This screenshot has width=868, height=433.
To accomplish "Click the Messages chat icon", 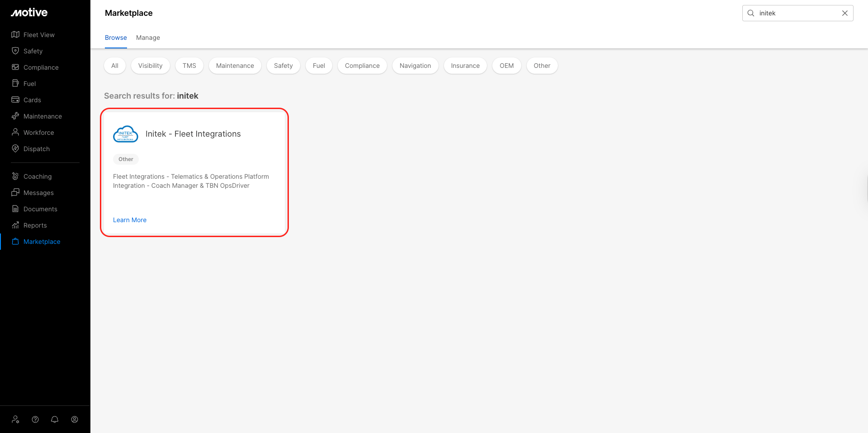I will (15, 193).
